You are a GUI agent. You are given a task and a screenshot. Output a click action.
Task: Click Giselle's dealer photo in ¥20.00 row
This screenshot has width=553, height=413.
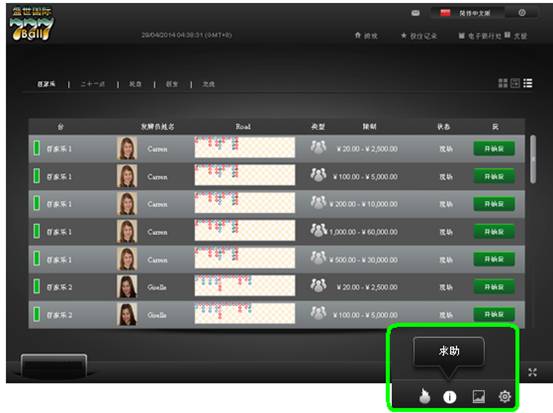(x=127, y=287)
